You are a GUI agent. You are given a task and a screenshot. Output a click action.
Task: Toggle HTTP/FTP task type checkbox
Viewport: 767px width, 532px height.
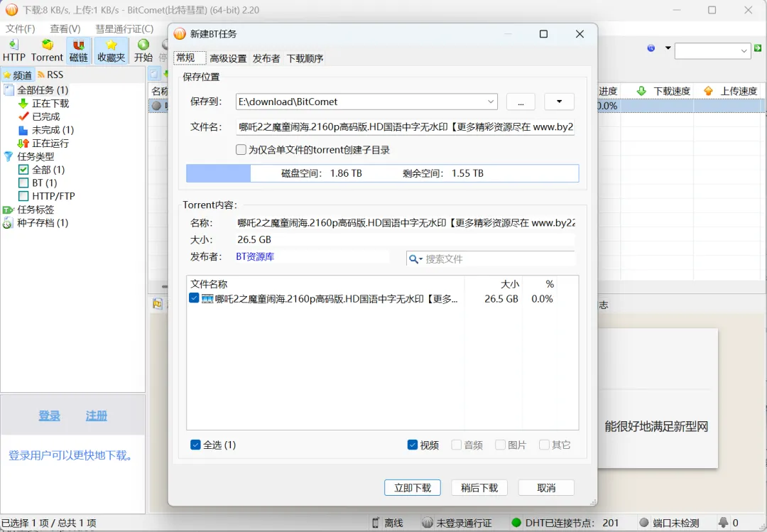click(x=23, y=196)
